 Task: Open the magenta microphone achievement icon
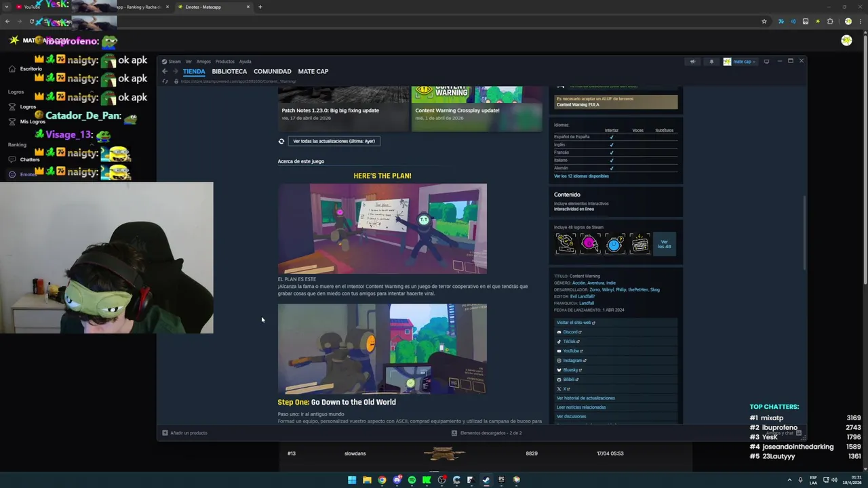(590, 243)
